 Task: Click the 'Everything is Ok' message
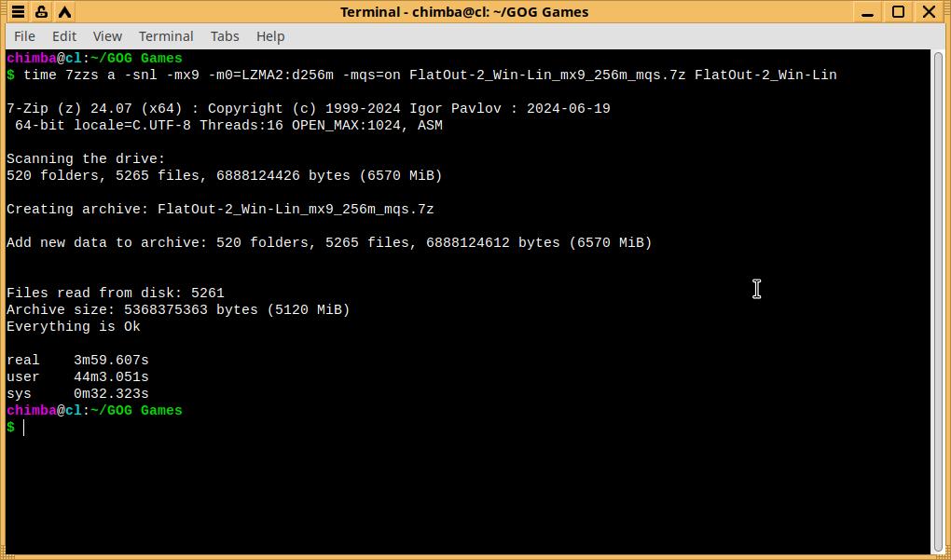74,327
